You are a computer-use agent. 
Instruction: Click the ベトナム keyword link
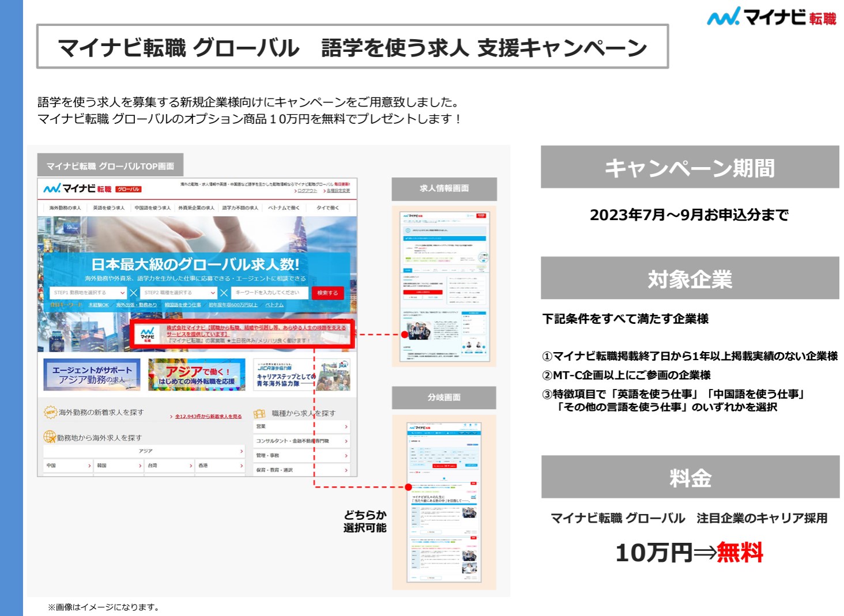click(x=274, y=305)
